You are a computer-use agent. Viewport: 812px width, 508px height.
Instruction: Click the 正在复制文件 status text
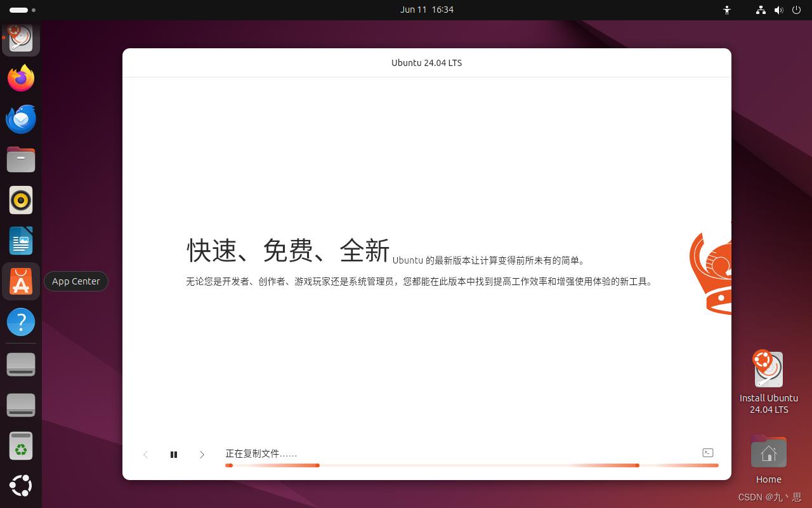click(261, 453)
